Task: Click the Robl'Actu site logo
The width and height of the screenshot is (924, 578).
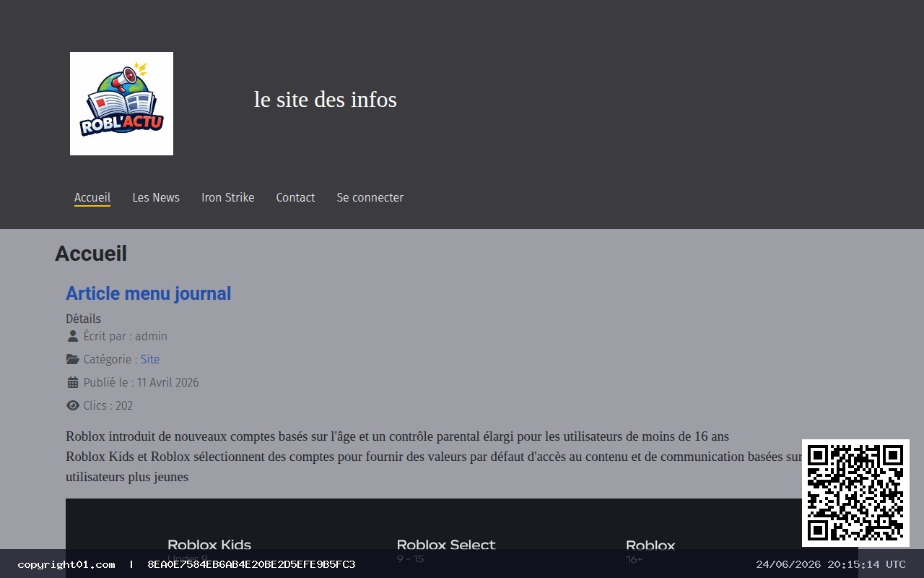Action: click(x=121, y=103)
